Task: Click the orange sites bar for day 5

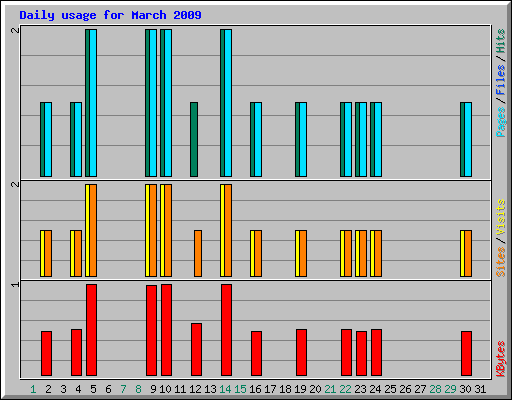Action: pos(93,230)
